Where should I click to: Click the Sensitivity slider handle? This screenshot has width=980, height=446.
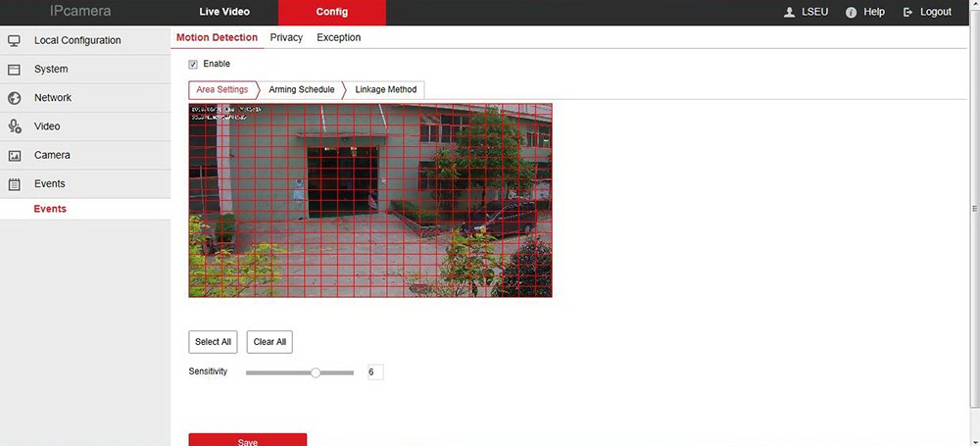(x=316, y=372)
